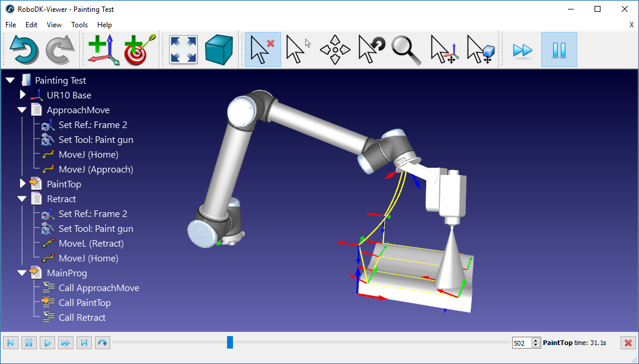Collapse the ApproachMove program node
The width and height of the screenshot is (639, 364).
point(23,110)
